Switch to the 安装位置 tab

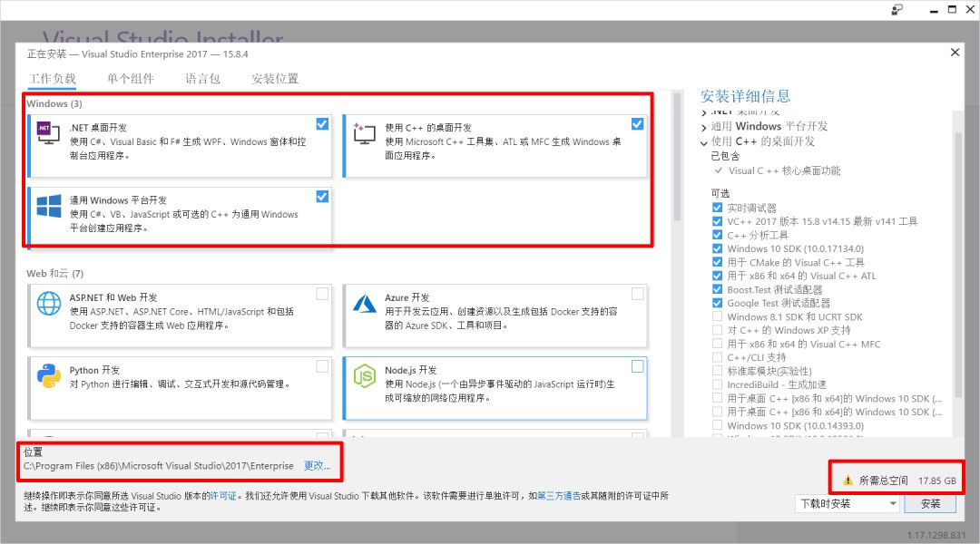(275, 79)
